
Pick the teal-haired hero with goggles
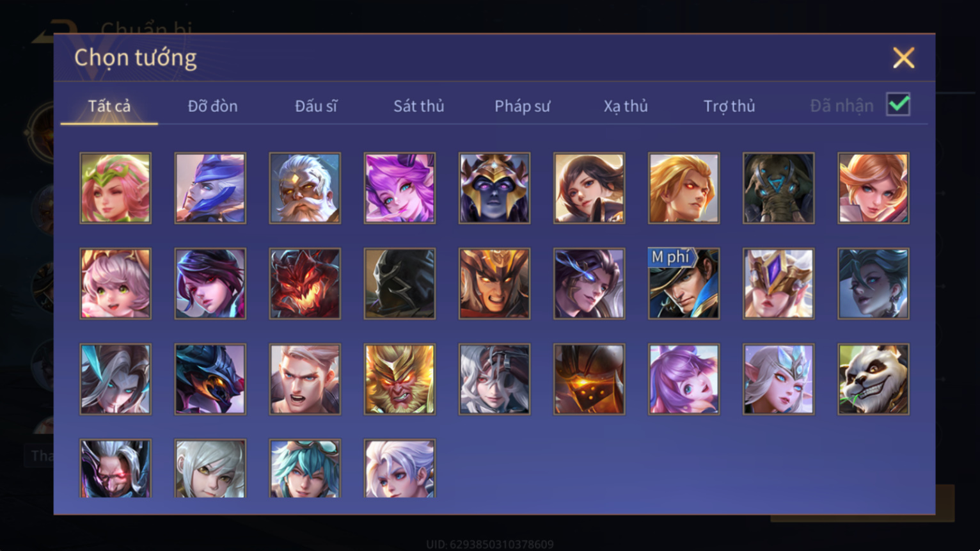tap(305, 468)
